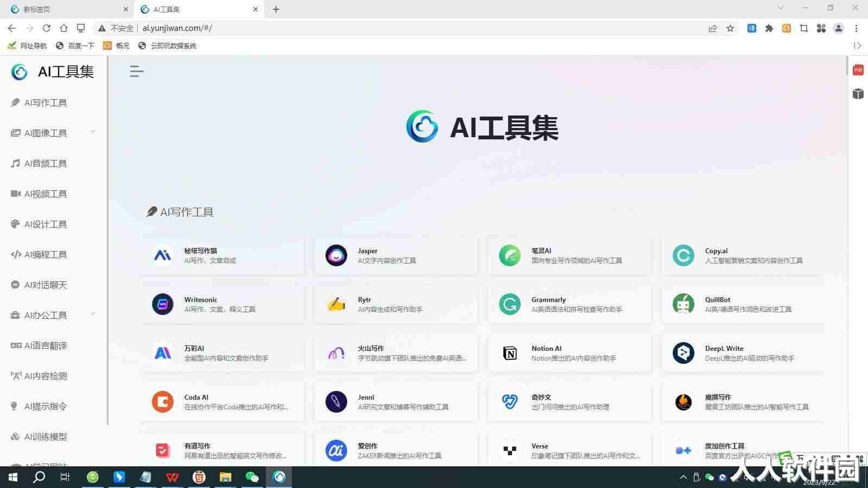Open the 爱创作 icon
The image size is (868, 488).
tap(336, 451)
